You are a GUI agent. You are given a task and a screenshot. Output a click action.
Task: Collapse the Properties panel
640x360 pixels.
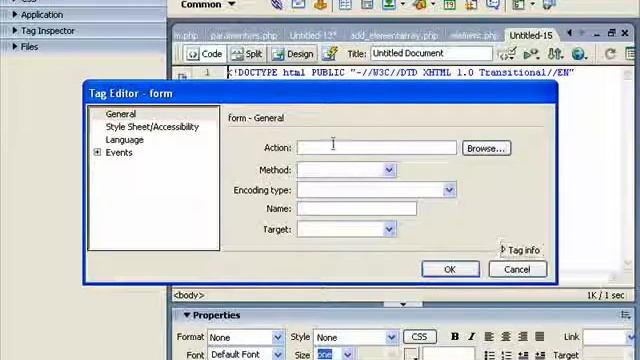point(187,315)
